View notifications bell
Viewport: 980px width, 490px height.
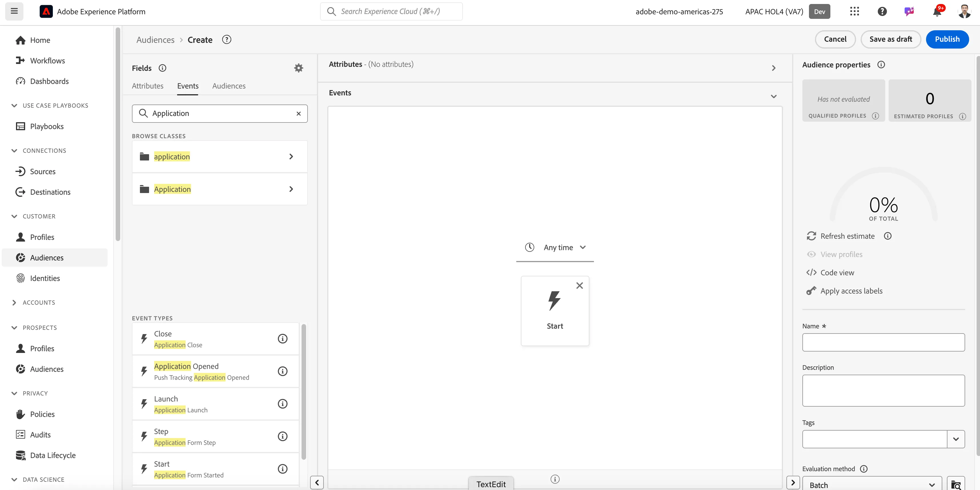coord(937,11)
